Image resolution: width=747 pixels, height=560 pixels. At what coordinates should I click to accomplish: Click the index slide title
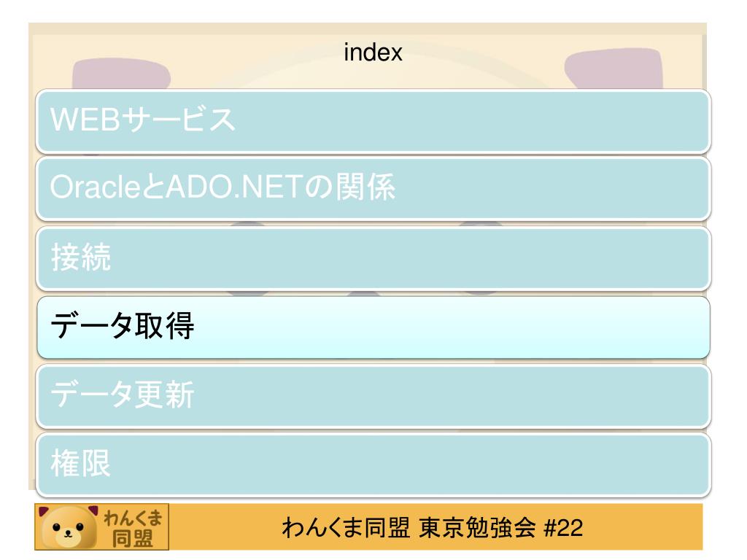click(x=373, y=52)
